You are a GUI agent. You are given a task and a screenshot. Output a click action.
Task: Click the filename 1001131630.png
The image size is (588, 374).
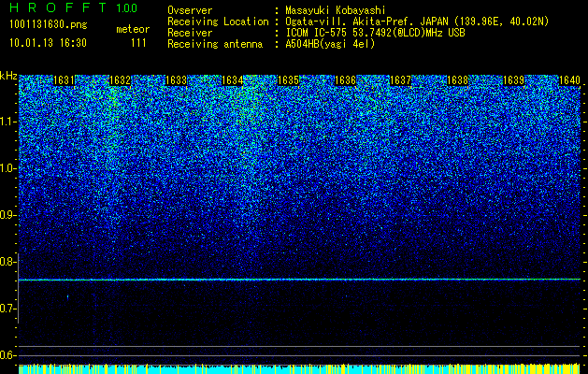[x=49, y=25]
